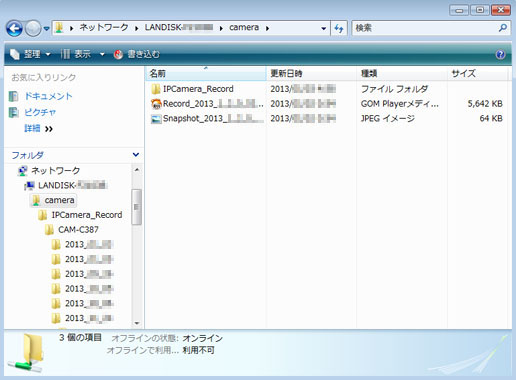Viewport: 516px width, 380px height.
Task: Click the 表示 views button
Action: tap(75, 54)
